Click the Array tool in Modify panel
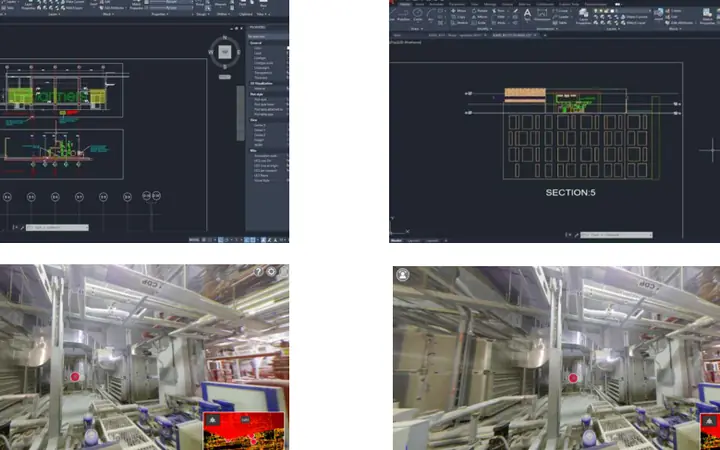The image size is (720, 450). click(499, 22)
